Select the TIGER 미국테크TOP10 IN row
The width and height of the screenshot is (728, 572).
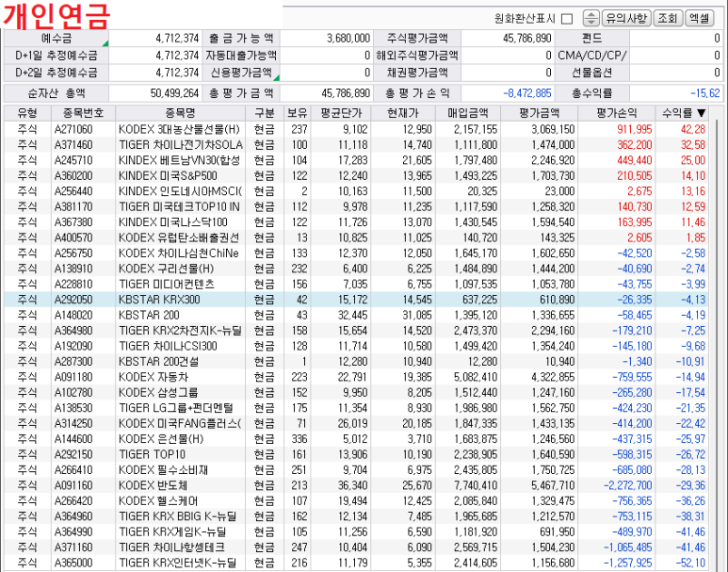(358, 206)
